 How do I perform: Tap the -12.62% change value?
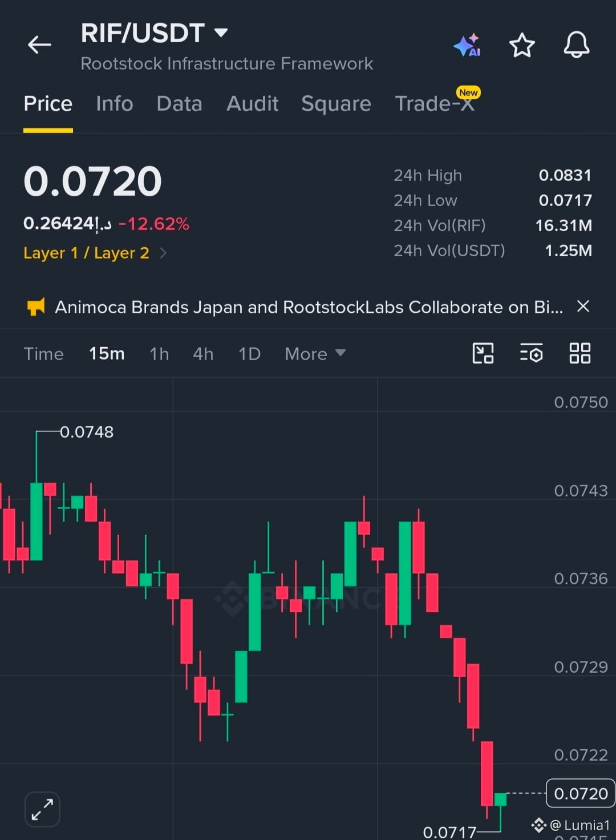153,224
